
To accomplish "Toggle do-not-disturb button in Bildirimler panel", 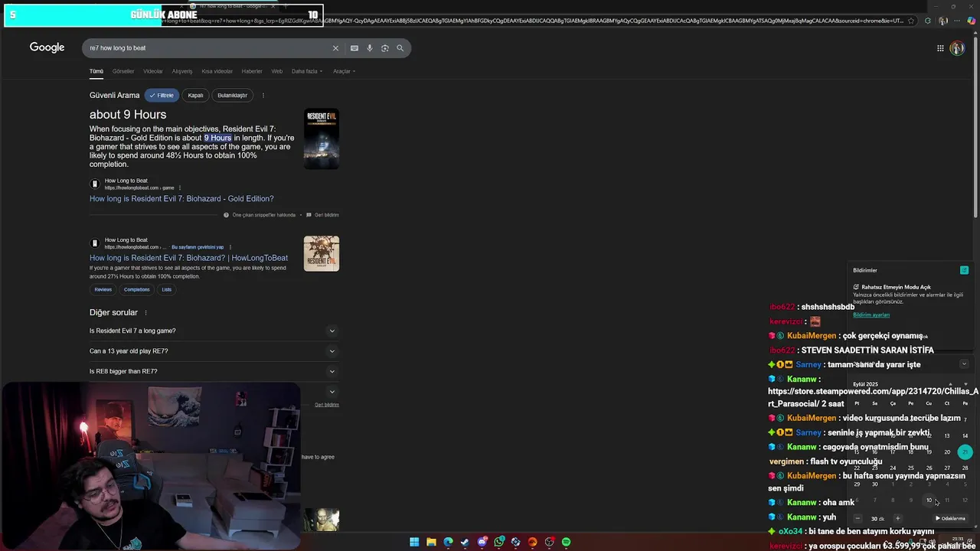I will (964, 270).
